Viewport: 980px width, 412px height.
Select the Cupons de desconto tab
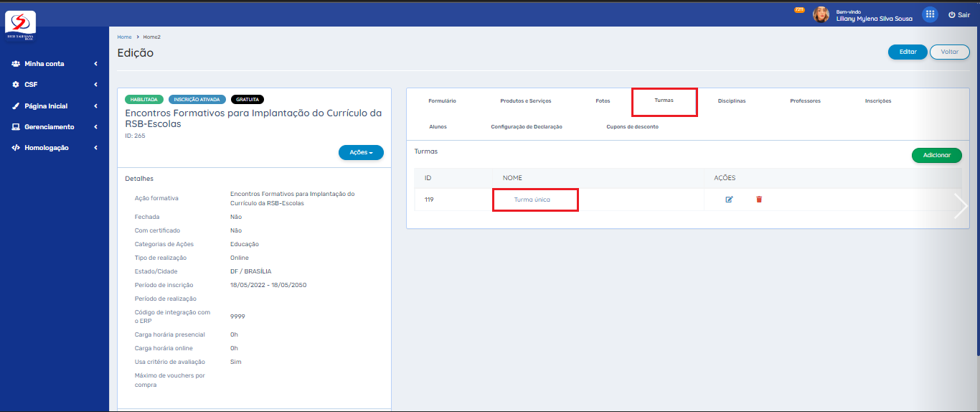[632, 126]
